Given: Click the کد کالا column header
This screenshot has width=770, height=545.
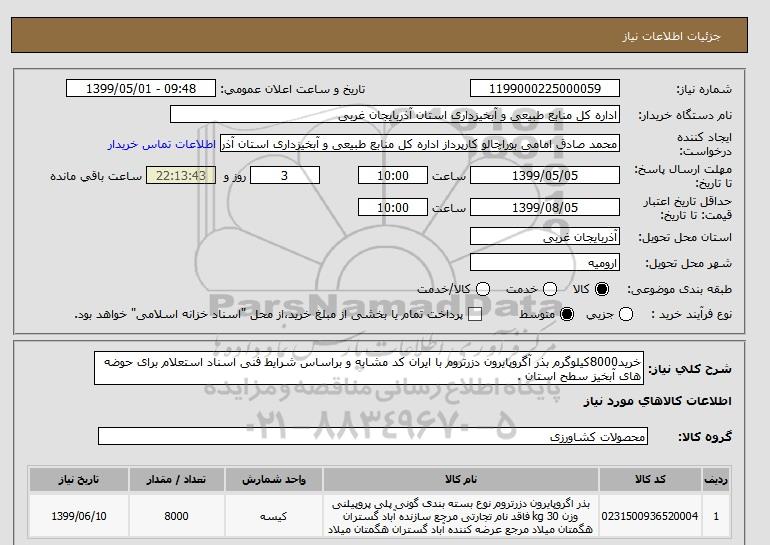Looking at the screenshot, I should point(650,480).
